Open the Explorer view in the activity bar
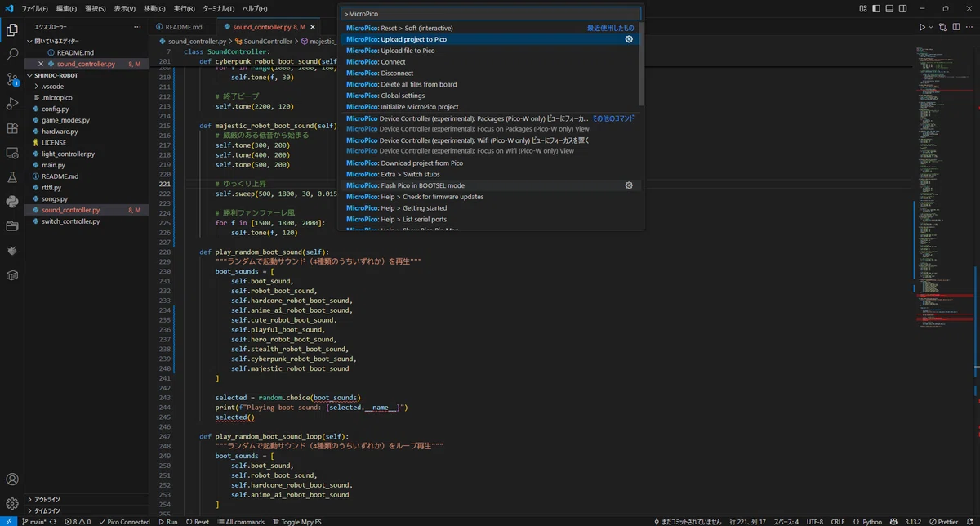Image resolution: width=980 pixels, height=526 pixels. click(x=12, y=30)
